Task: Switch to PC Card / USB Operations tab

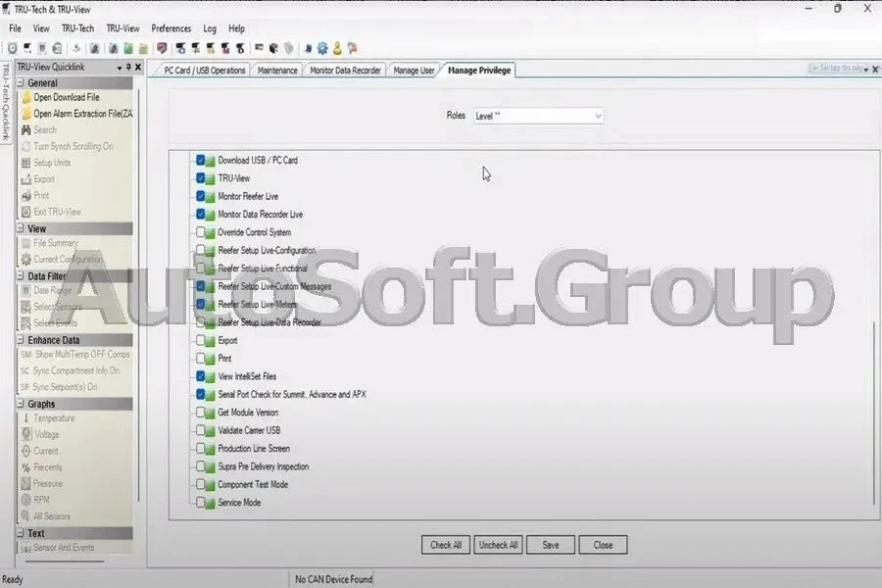Action: click(204, 71)
